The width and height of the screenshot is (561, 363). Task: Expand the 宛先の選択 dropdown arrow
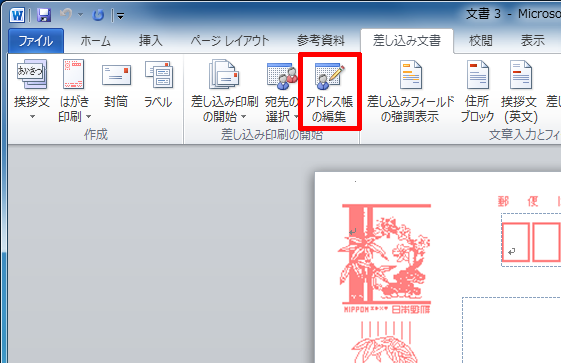[x=296, y=117]
